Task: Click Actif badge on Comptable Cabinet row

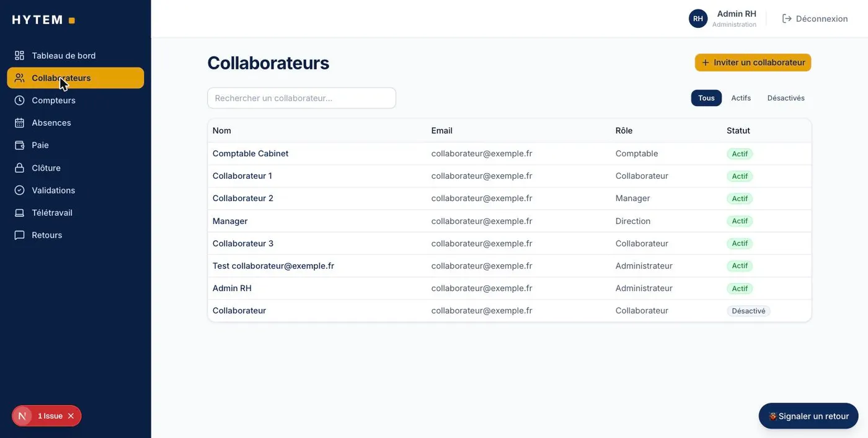Action: click(740, 154)
